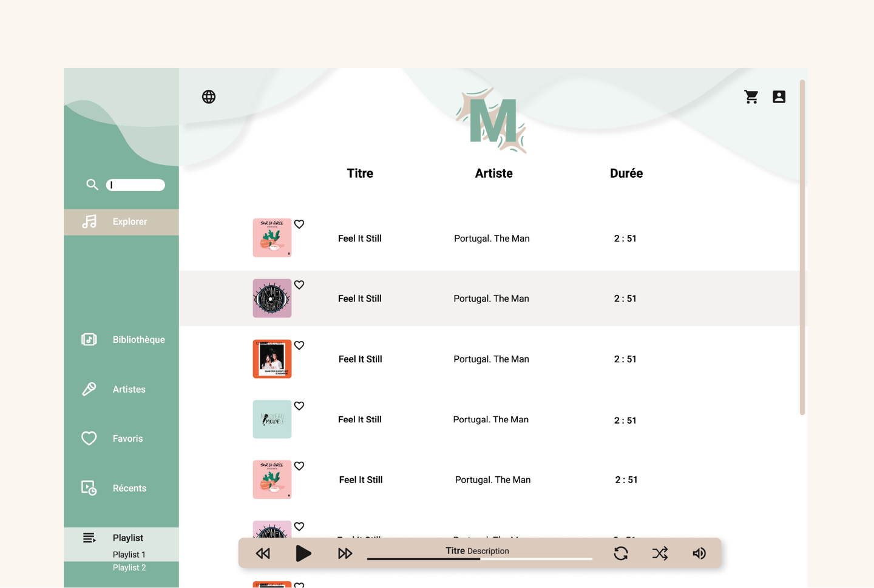Image resolution: width=874 pixels, height=588 pixels.
Task: Open Récents
Action: [x=129, y=488]
